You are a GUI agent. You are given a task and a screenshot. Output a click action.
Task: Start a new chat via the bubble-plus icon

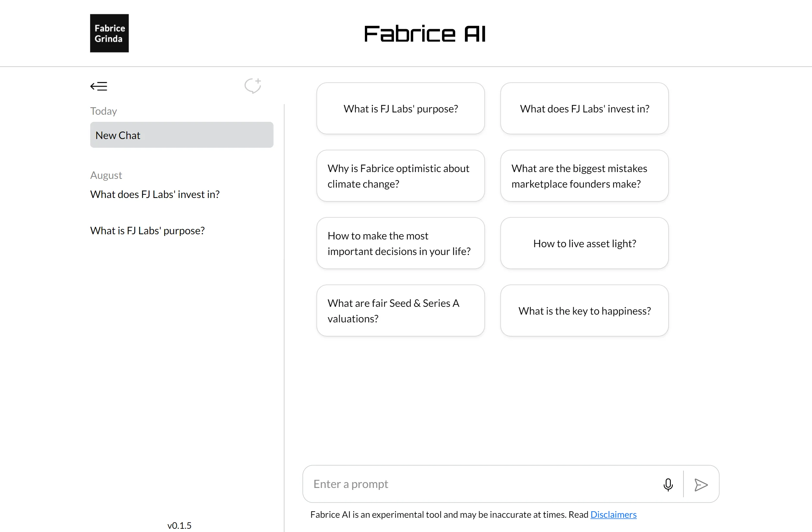[x=253, y=86]
